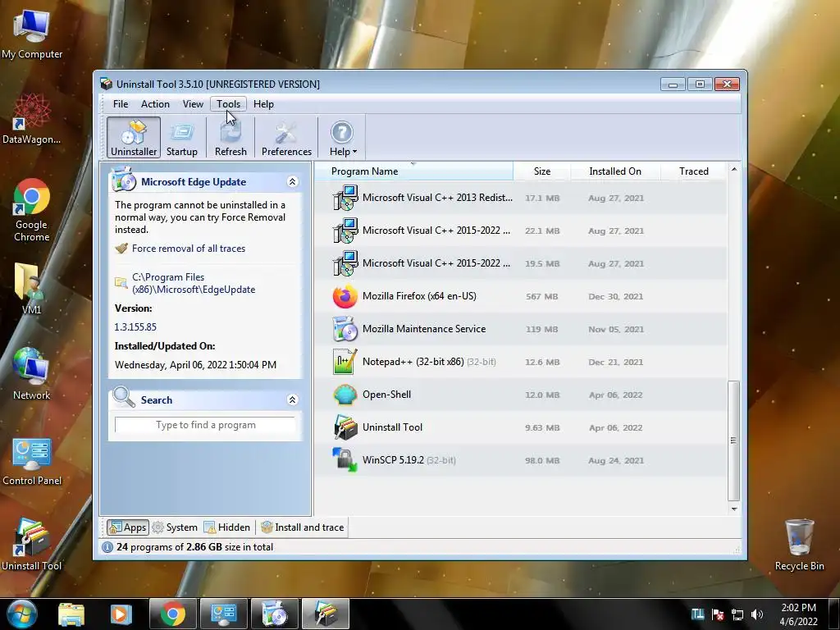
Task: Click the 567 MB size of Mozilla Firefox
Action: pos(541,296)
